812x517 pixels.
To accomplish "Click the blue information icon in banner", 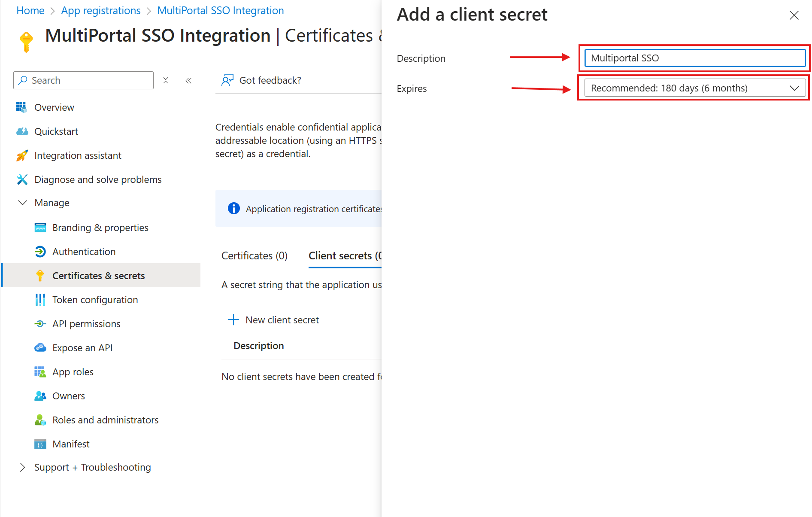I will 233,209.
